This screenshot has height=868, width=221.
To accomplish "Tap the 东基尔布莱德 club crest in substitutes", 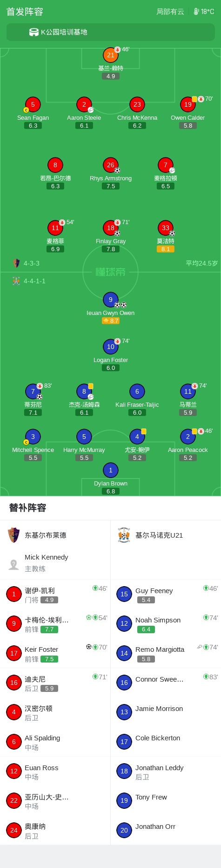I will click(14, 535).
